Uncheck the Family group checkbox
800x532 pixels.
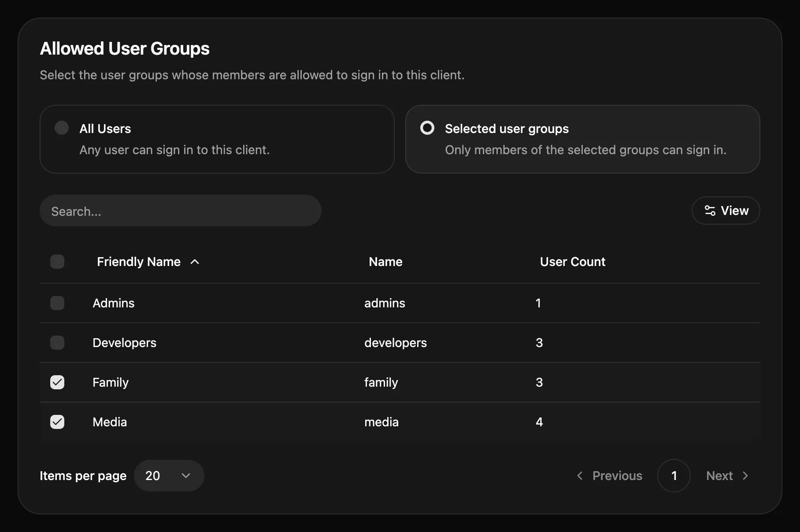[57, 382]
